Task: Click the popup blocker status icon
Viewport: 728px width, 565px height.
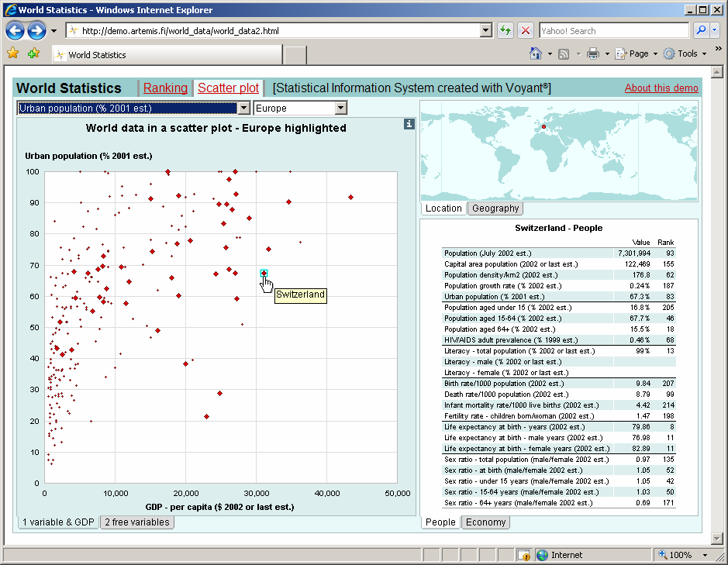Action: 524,555
